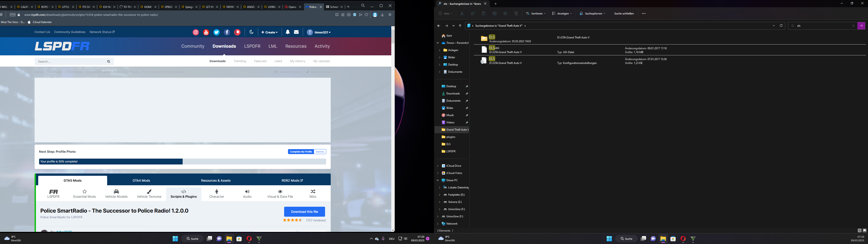This screenshot has width=868, height=244.
Task: Open the messages envelope icon
Action: click(x=296, y=32)
